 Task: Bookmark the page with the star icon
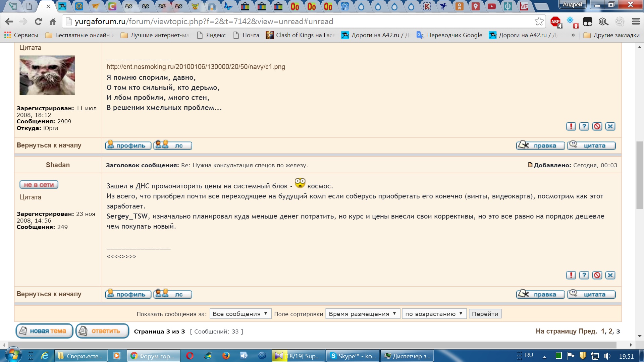(x=539, y=21)
